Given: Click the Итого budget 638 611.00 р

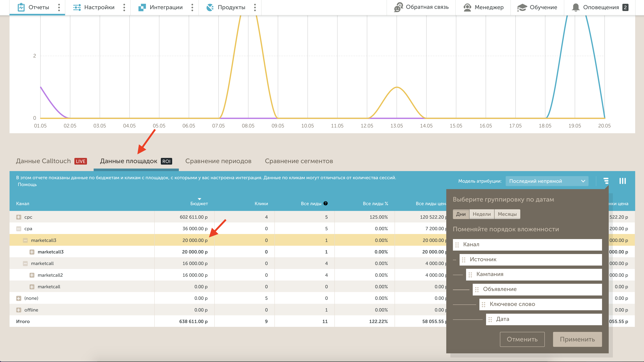Looking at the screenshot, I should coord(193,321).
